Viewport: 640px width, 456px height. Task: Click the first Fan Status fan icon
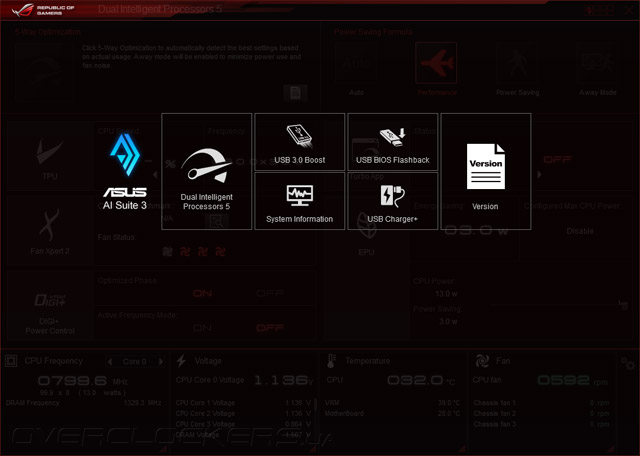tap(167, 251)
